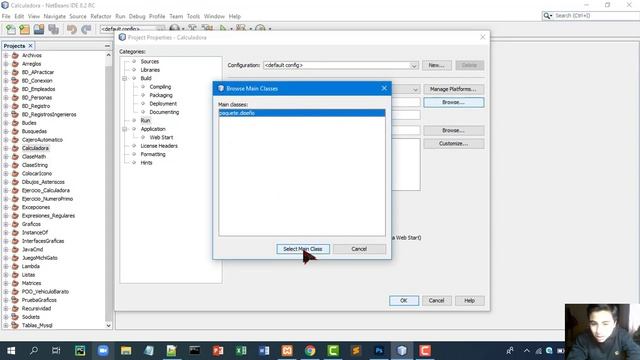Click the Save All toolbar icon
640x360 pixels.
(53, 29)
